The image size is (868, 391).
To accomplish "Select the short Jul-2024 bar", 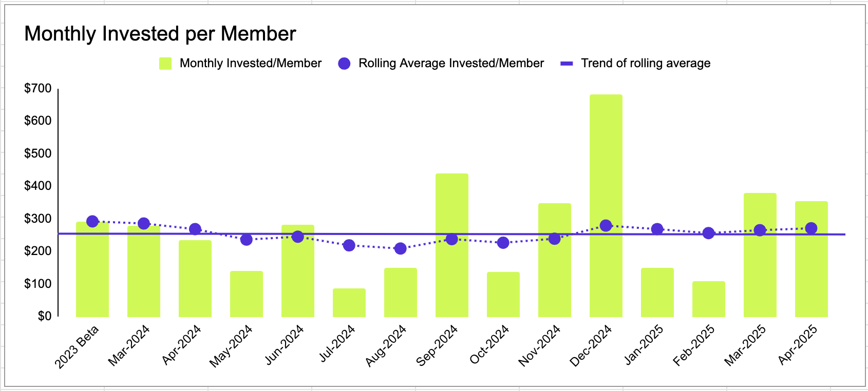I will tap(349, 303).
